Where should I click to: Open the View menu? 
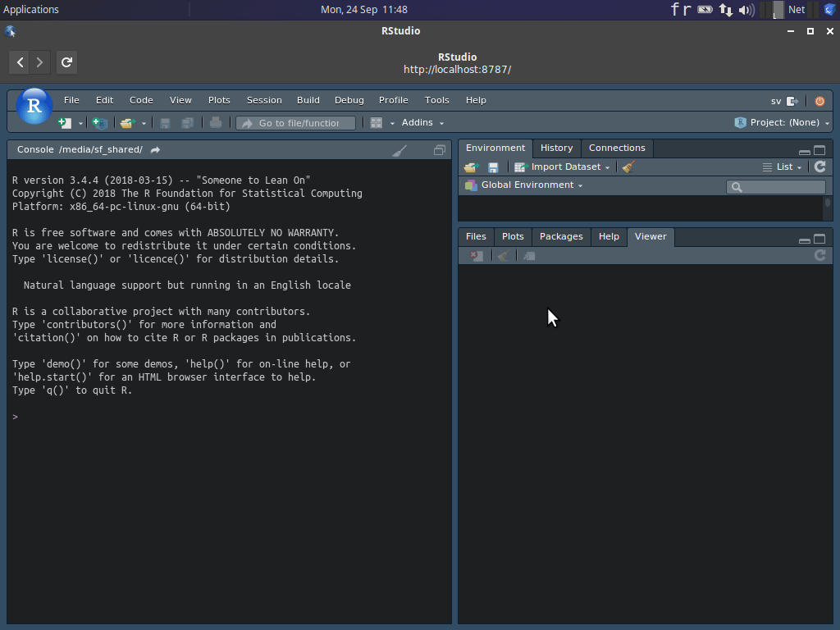pyautogui.click(x=180, y=100)
